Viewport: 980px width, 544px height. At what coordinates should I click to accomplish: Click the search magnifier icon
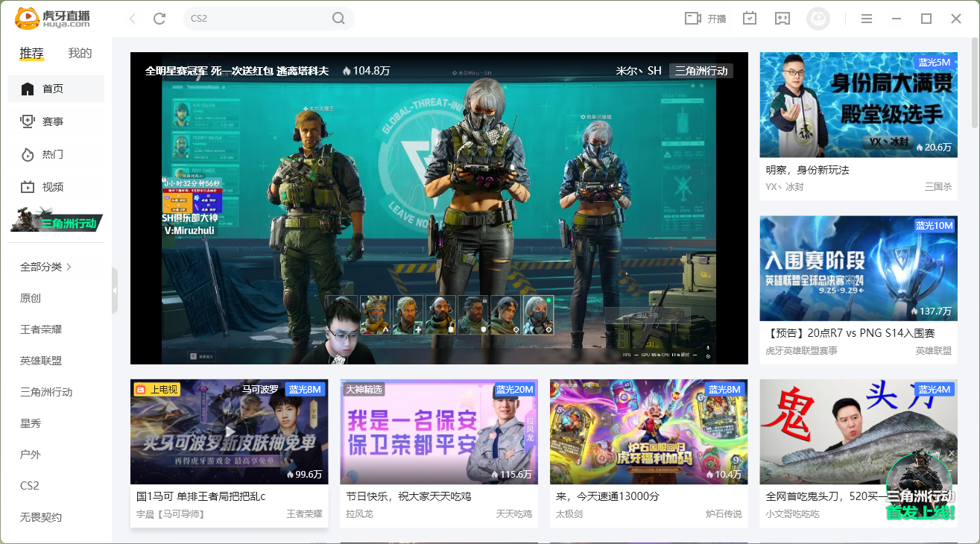click(x=338, y=19)
